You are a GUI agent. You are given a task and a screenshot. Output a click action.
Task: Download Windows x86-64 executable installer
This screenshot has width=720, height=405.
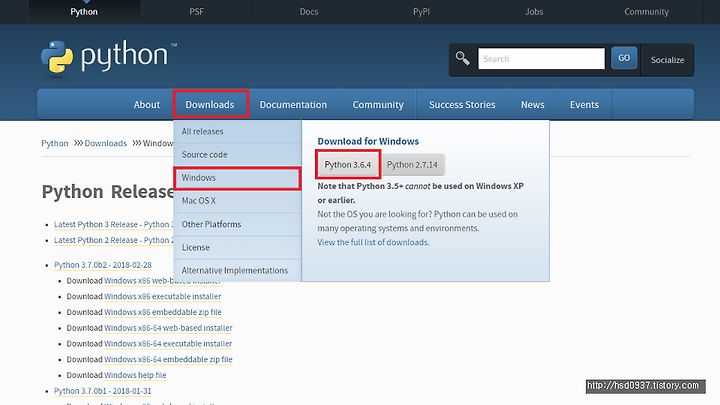[x=168, y=343]
